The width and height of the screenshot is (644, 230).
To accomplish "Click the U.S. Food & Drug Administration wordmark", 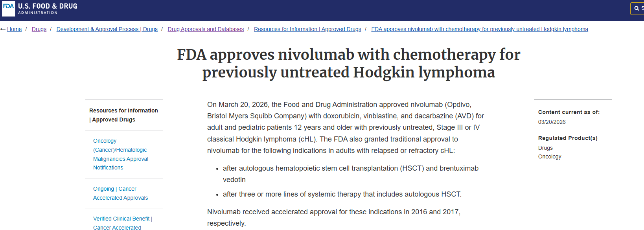I will point(48,9).
